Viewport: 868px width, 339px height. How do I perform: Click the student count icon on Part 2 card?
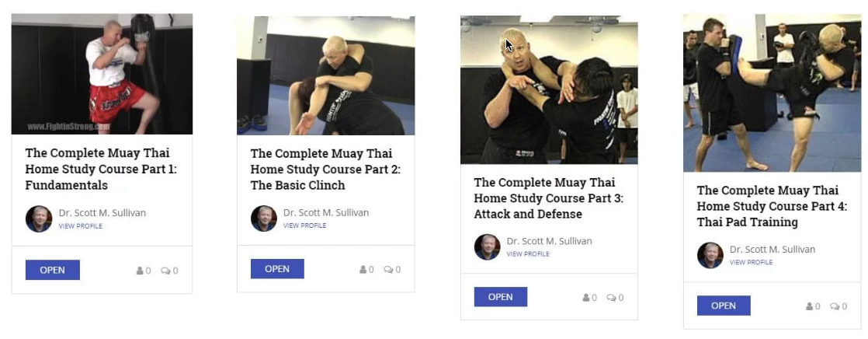[x=363, y=270]
